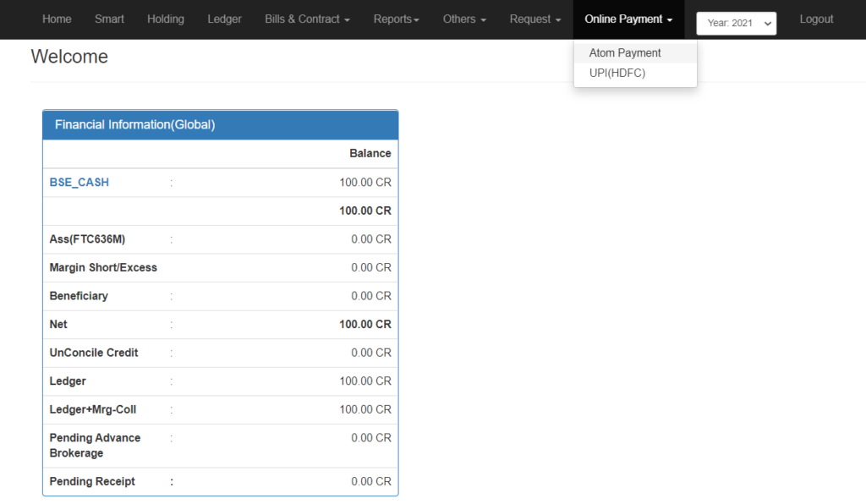
Task: Expand the Request dropdown menu
Action: coord(535,19)
